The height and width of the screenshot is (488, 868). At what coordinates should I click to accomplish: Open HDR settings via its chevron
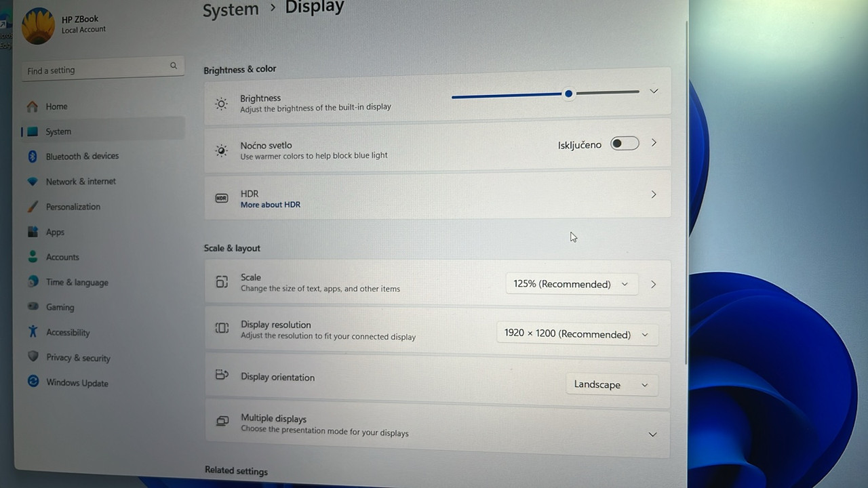coord(654,195)
